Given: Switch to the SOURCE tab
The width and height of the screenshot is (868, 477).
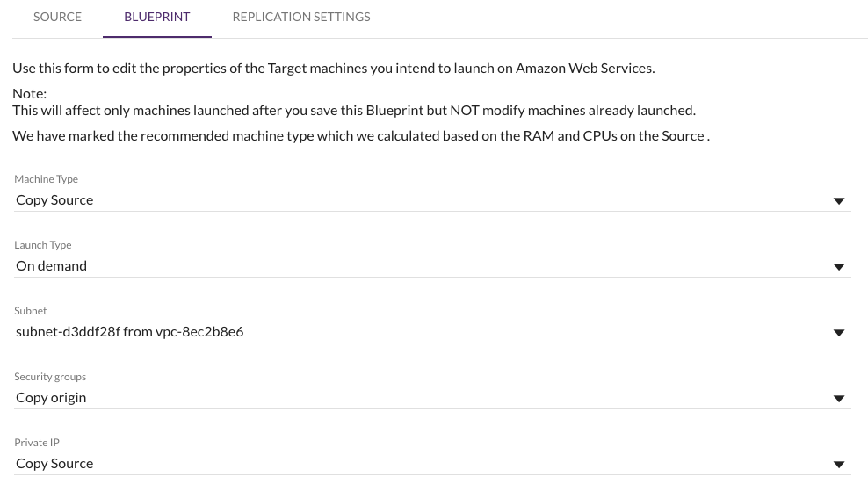Looking at the screenshot, I should coord(58,18).
